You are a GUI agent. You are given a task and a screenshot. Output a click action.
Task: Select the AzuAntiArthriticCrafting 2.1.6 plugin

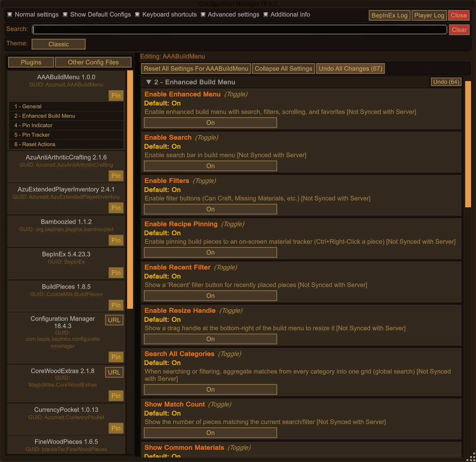tap(66, 157)
